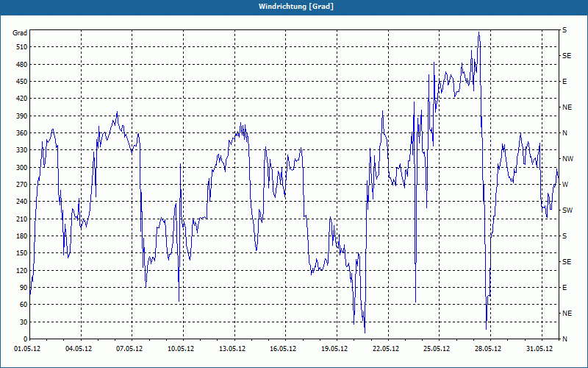Click the 13.05.12 date on x-axis

232,349
